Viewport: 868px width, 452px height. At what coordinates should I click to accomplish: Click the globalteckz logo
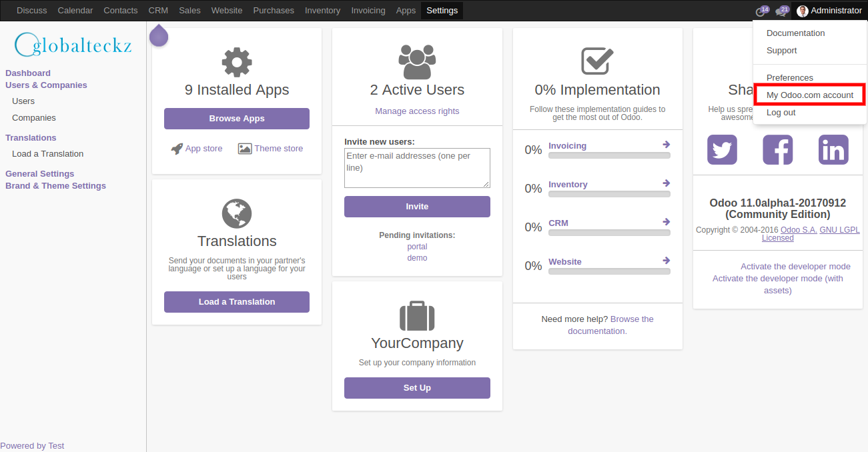(x=73, y=45)
